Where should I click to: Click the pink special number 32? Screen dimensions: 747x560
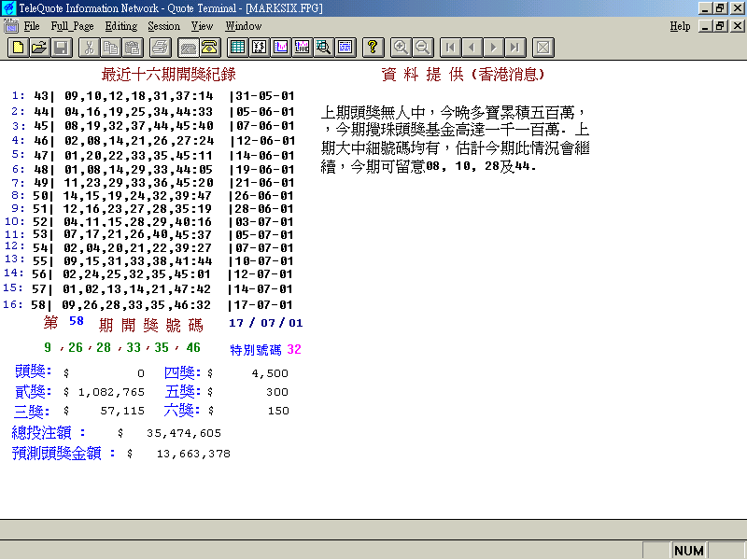(294, 349)
